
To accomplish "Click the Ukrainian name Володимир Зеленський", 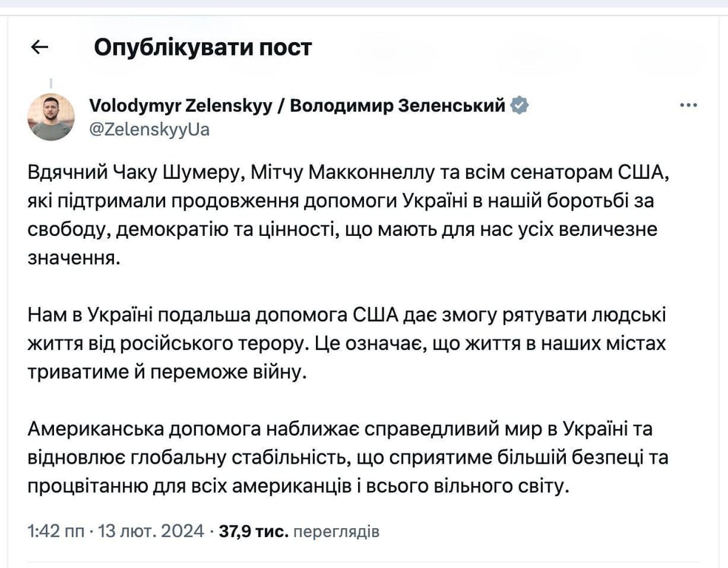I will [x=397, y=105].
